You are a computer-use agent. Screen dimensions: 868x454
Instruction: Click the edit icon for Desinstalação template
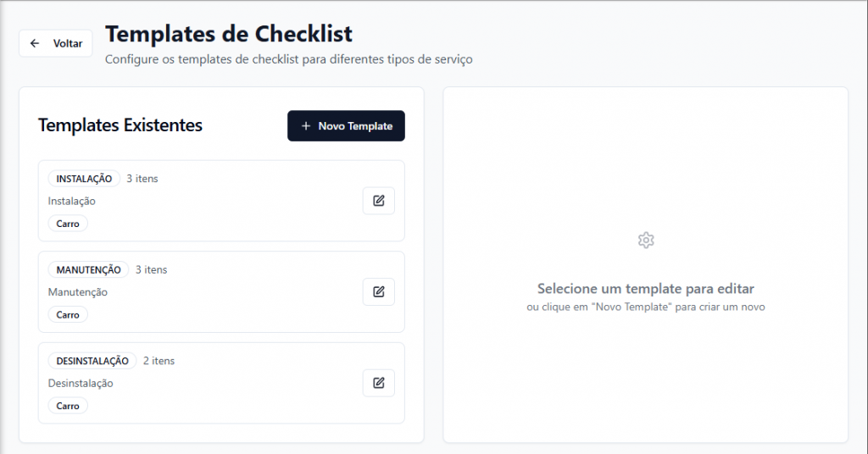[x=379, y=383]
